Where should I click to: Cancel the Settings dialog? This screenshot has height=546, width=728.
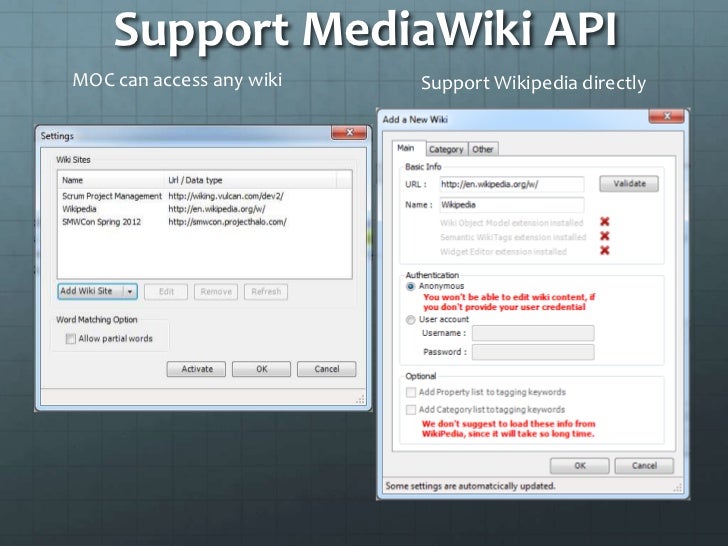[326, 369]
